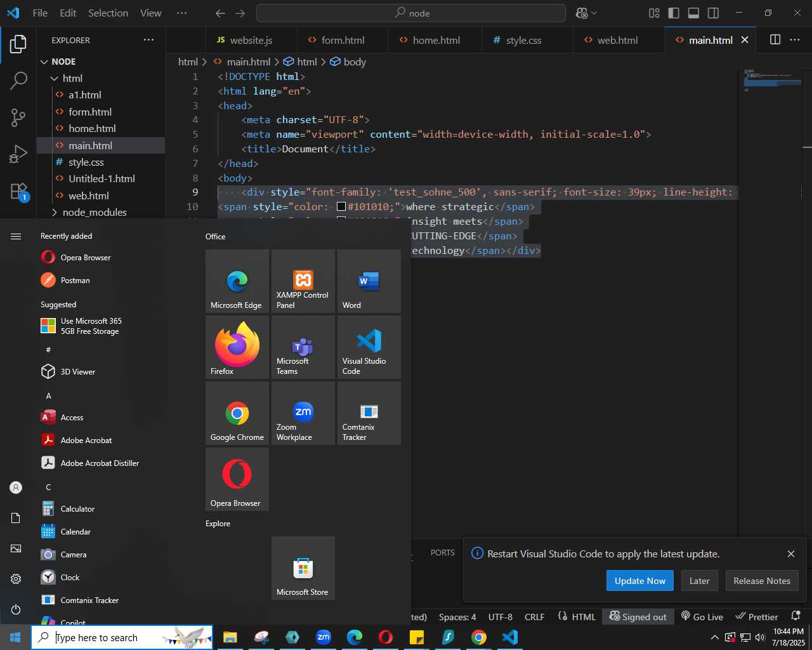Click Go Live in the status bar
Screen dimensions: 812x650
(702, 616)
